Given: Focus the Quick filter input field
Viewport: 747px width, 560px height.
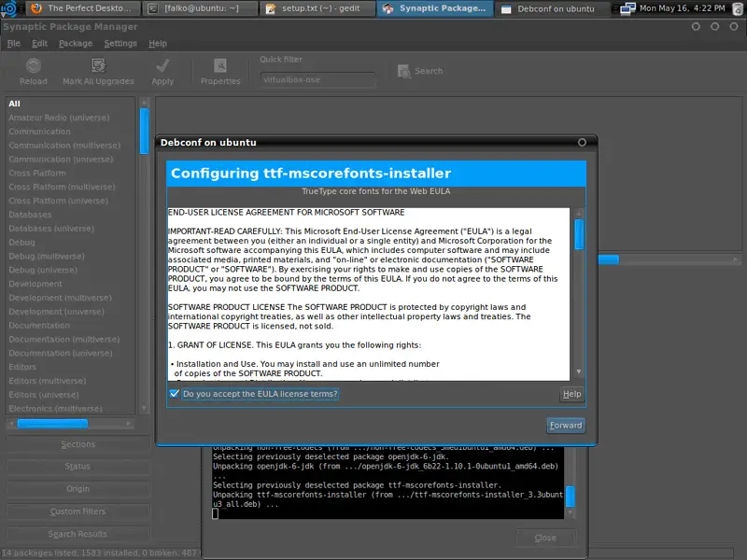Looking at the screenshot, I should [317, 79].
